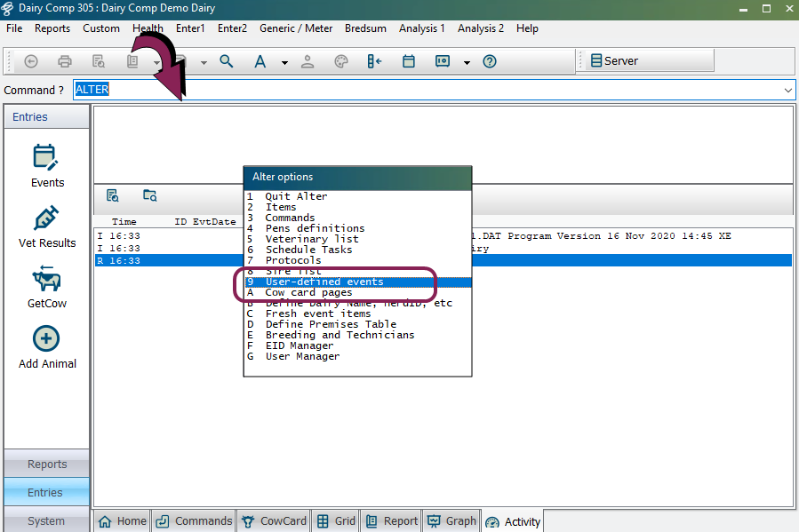Open the Analysis 2 menu
The width and height of the screenshot is (799, 532).
[x=481, y=28]
